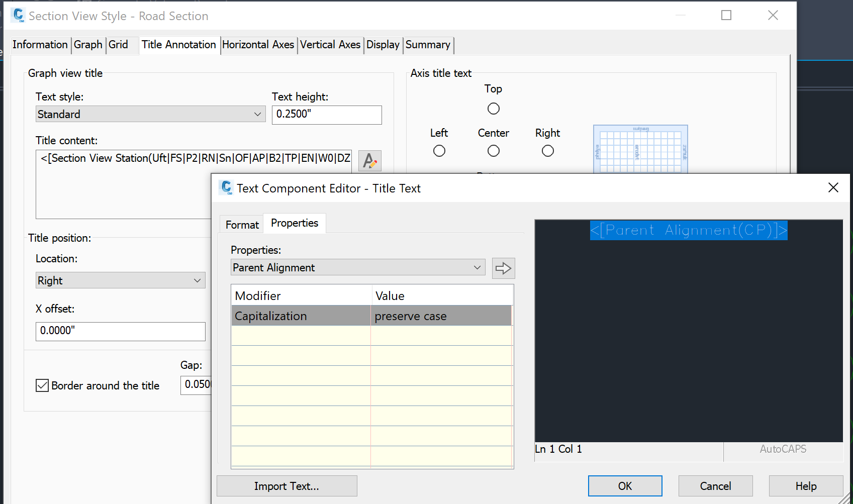Confirm with the OK button

pos(625,485)
